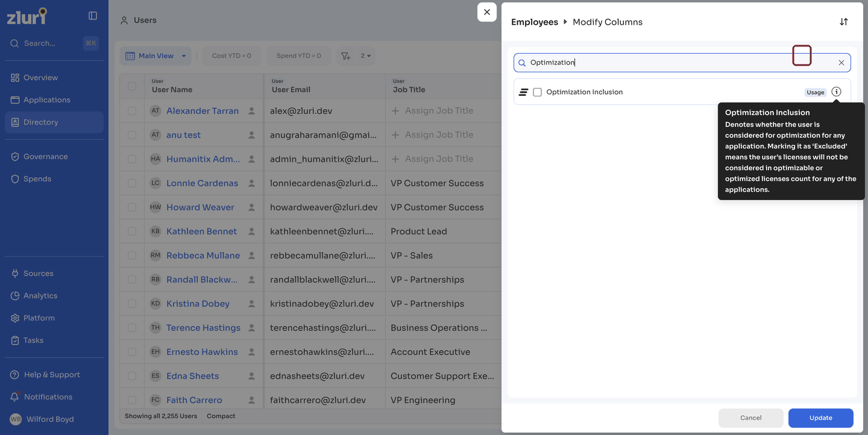Click the drag handle beside Optimization Inclusion

523,92
